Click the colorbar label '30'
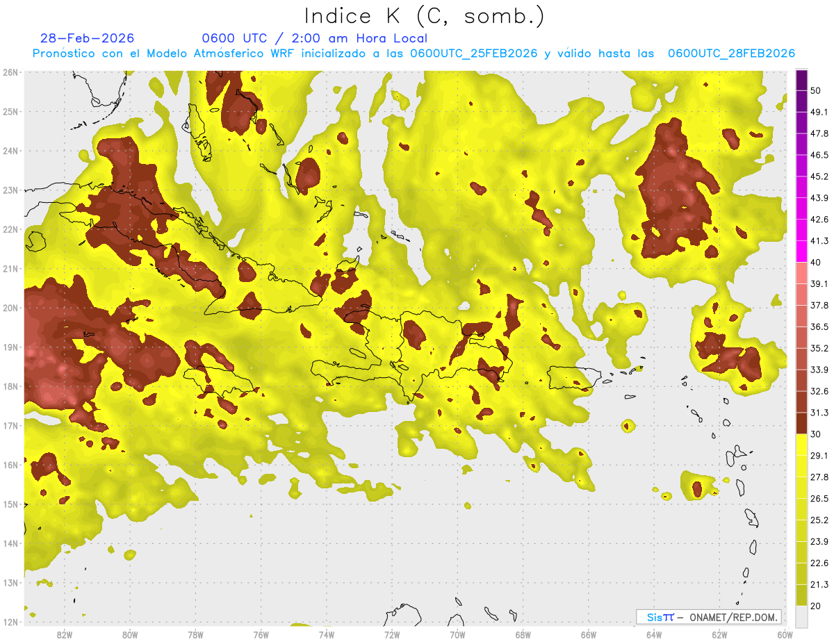 pos(817,434)
